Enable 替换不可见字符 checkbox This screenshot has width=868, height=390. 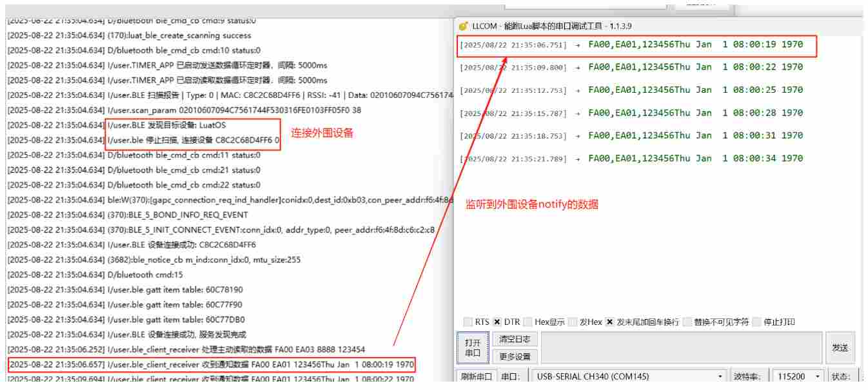click(687, 322)
